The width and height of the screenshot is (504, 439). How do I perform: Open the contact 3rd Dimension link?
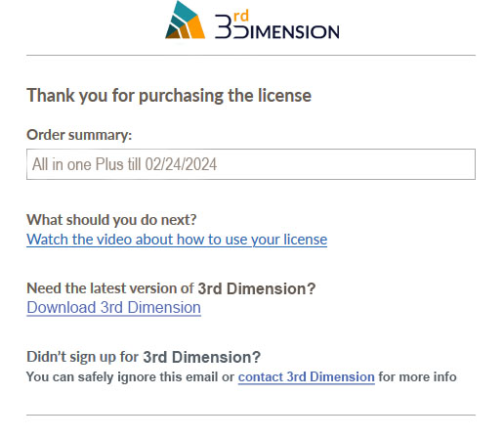click(307, 377)
